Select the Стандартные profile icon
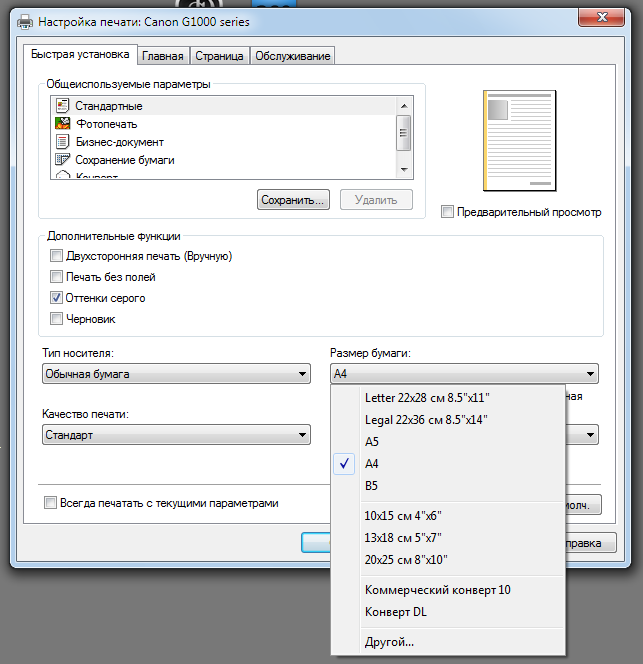Viewport: 643px width, 664px height. coord(62,106)
